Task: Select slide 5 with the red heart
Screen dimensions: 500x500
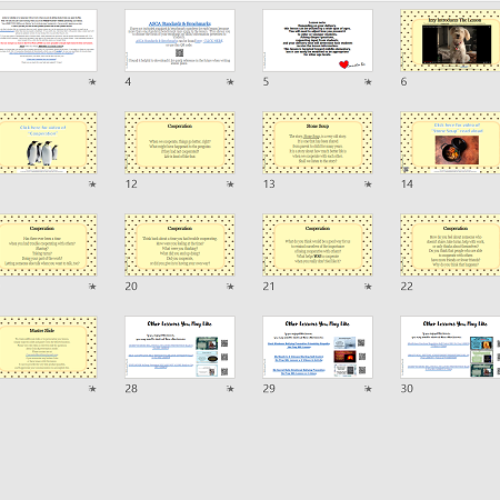Action: (317, 40)
